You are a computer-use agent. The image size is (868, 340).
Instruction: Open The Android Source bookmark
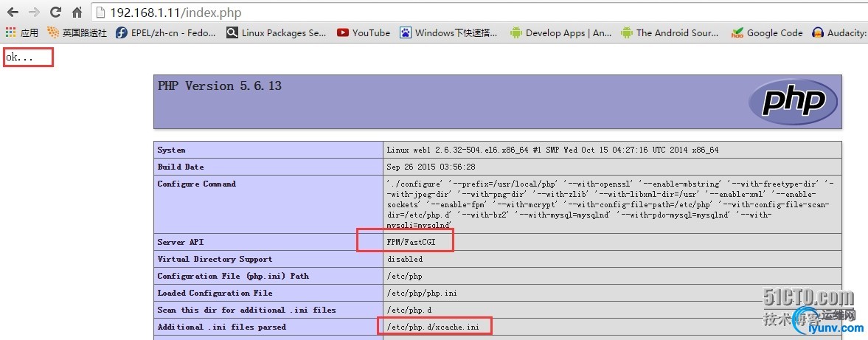(x=670, y=32)
